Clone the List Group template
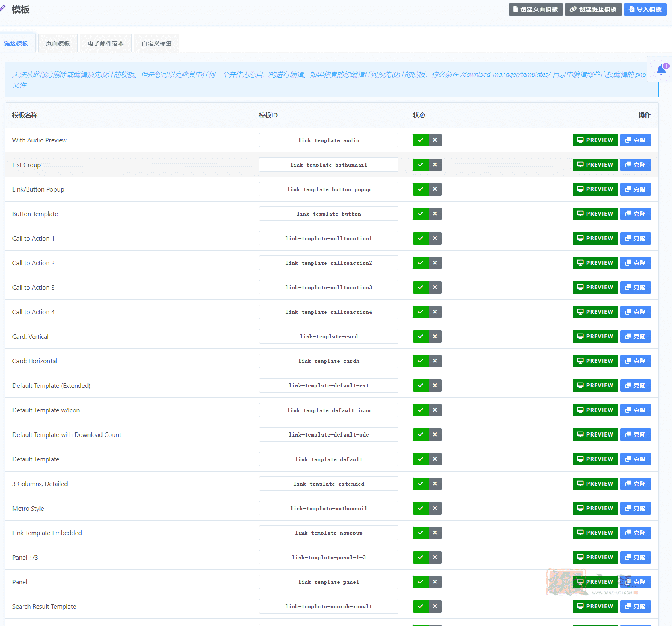The height and width of the screenshot is (626, 672). click(x=635, y=165)
